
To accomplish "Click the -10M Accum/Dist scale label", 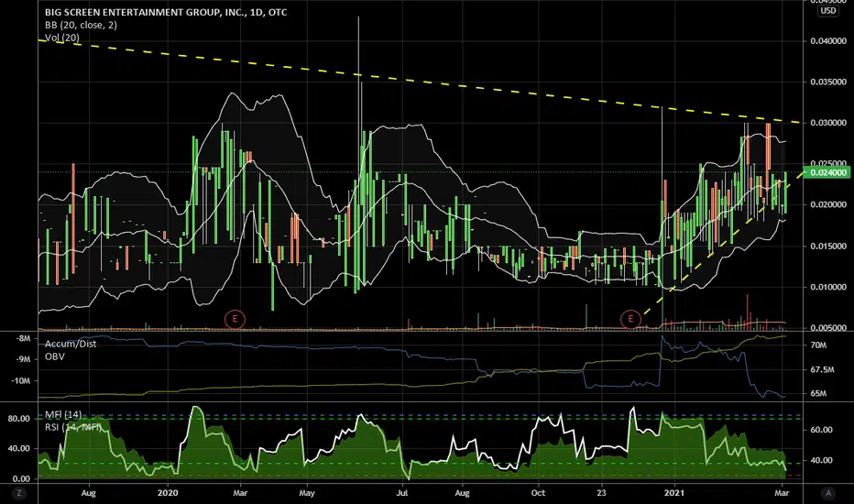I will click(x=21, y=381).
